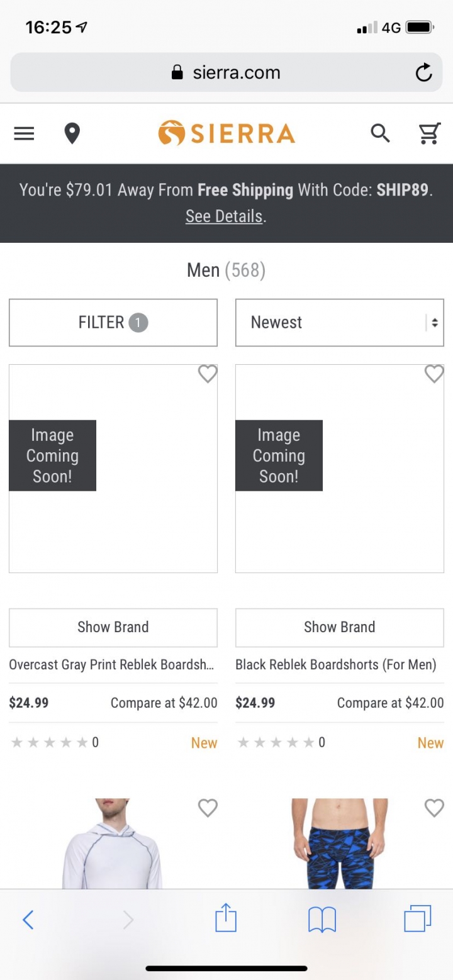The width and height of the screenshot is (453, 980).
Task: Favorite the Overcast Gray Print Boardshorts
Action: tap(208, 374)
